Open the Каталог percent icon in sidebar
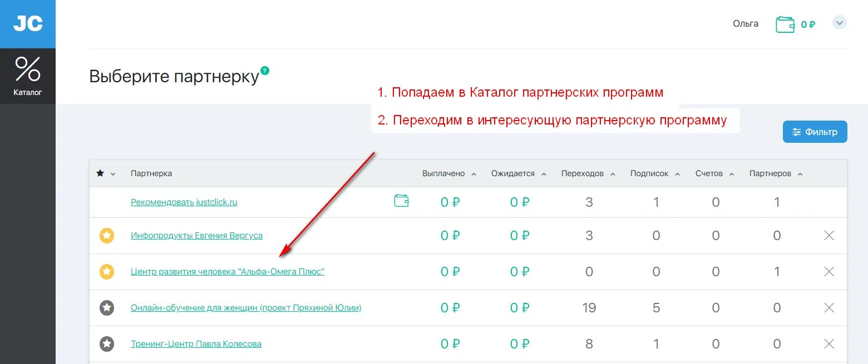This screenshot has height=364, width=868. click(28, 76)
